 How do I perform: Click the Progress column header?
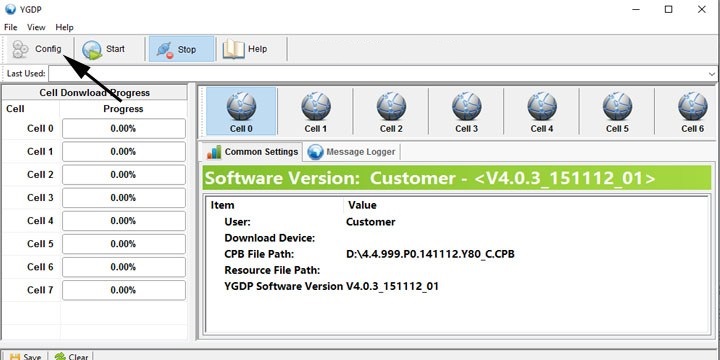(x=123, y=109)
